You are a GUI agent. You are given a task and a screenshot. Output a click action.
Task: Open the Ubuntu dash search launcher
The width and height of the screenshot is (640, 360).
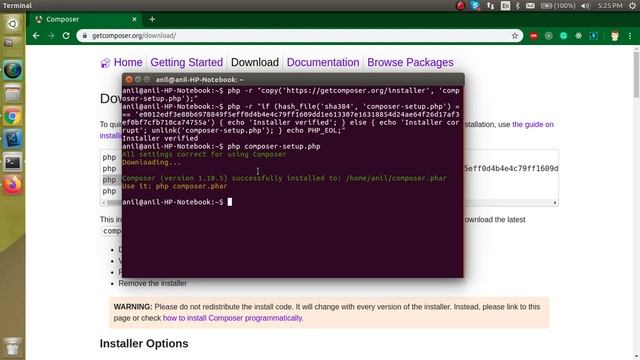pos(12,24)
